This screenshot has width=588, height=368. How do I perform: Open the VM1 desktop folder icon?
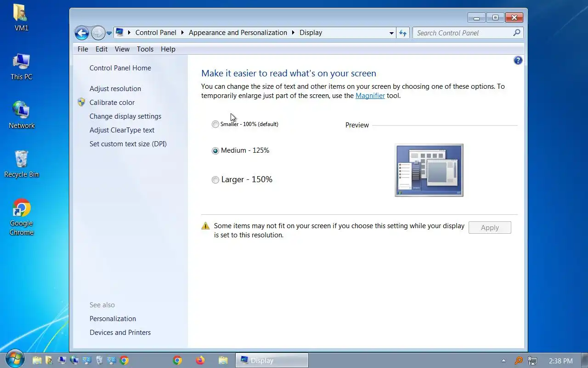point(21,17)
